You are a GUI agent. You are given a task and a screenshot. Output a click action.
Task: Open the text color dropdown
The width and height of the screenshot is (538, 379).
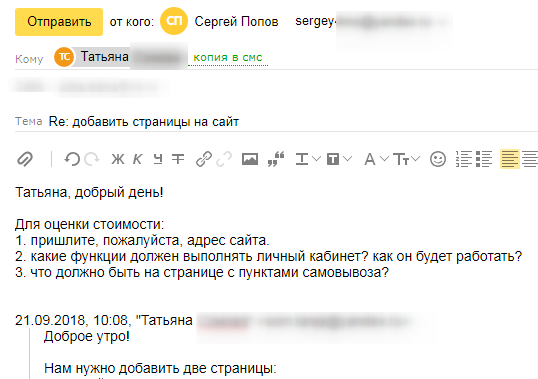click(308, 159)
